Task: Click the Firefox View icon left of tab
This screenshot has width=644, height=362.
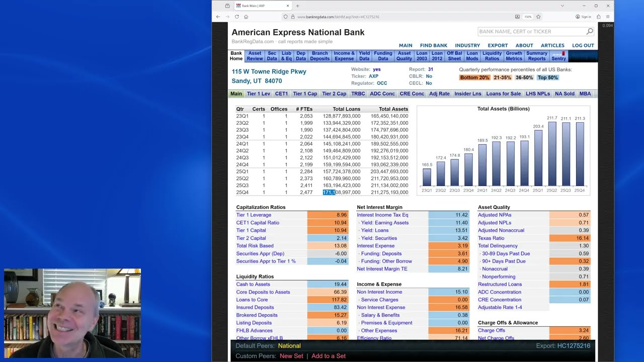Action: [227, 6]
